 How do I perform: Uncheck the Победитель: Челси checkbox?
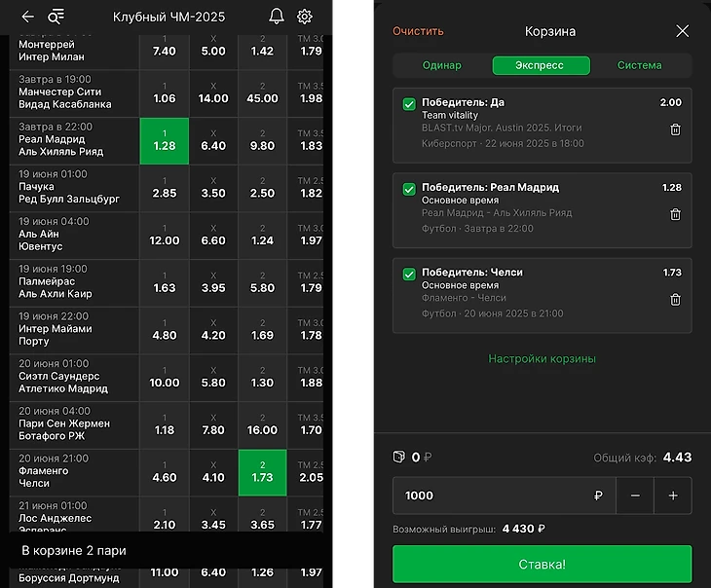(409, 275)
